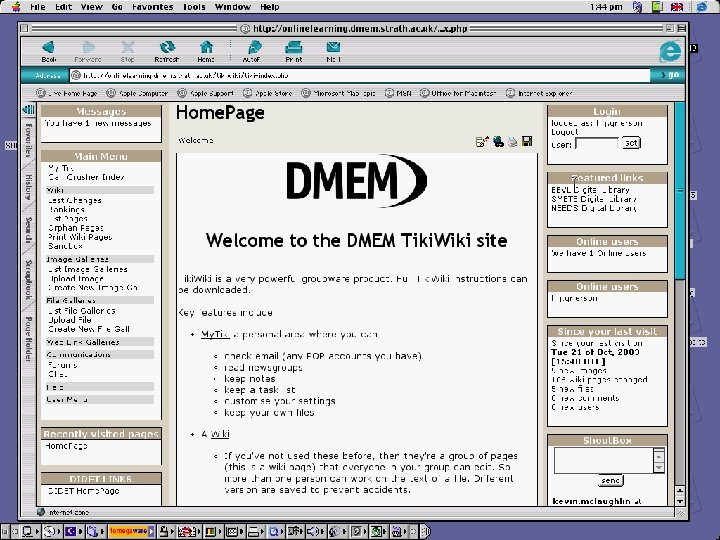Open Print Wiki Pages in the main menu

tap(80, 237)
